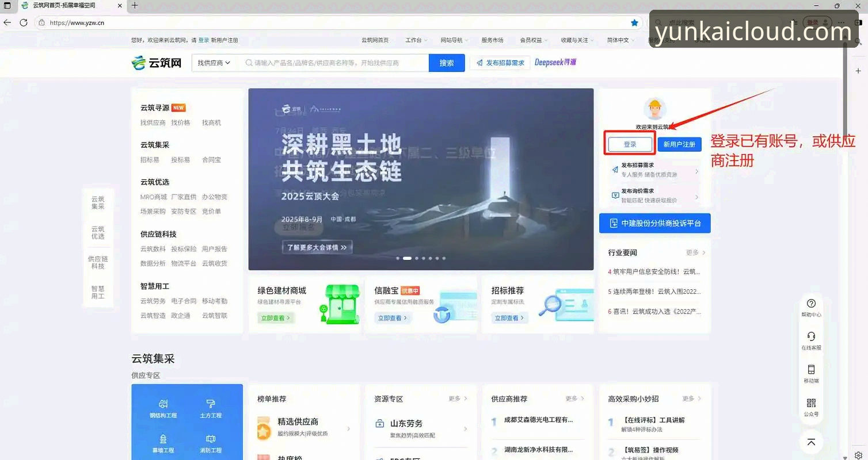
Task: Expand the 网站导航 menu
Action: pos(454,40)
